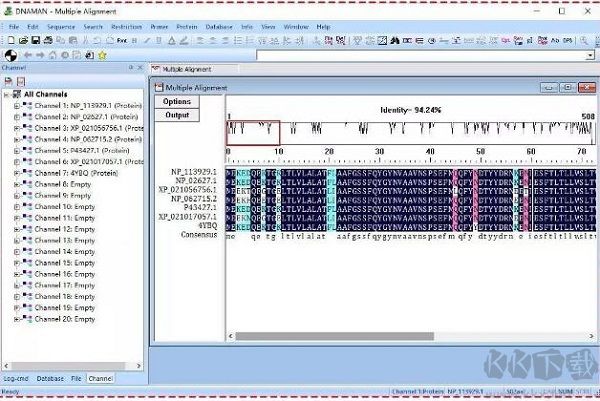
Task: Click the Options button in the alignment window
Action: [x=176, y=102]
